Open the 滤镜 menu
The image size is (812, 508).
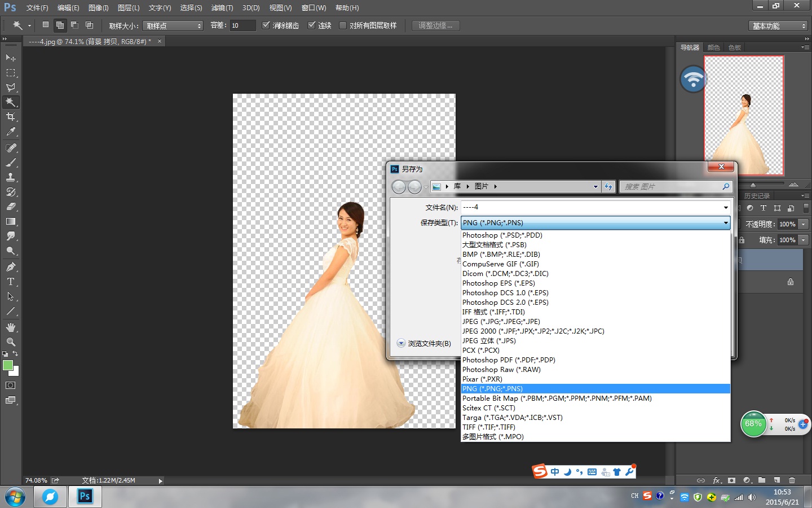pos(222,8)
